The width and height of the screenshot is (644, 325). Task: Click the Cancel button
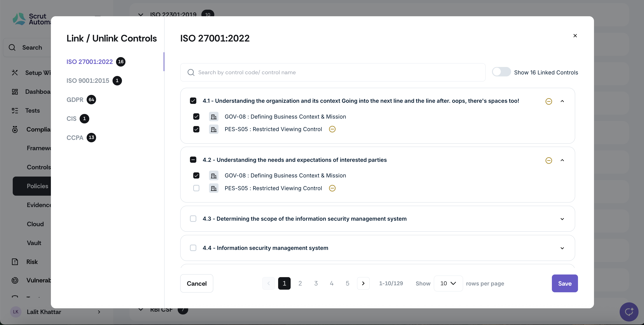pos(197,283)
